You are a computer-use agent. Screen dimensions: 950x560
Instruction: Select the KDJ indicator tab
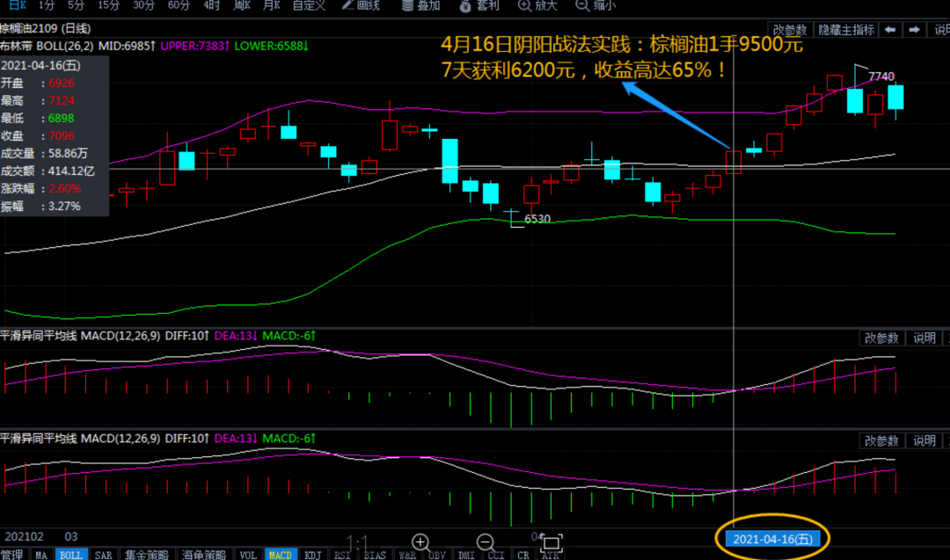pyautogui.click(x=312, y=555)
